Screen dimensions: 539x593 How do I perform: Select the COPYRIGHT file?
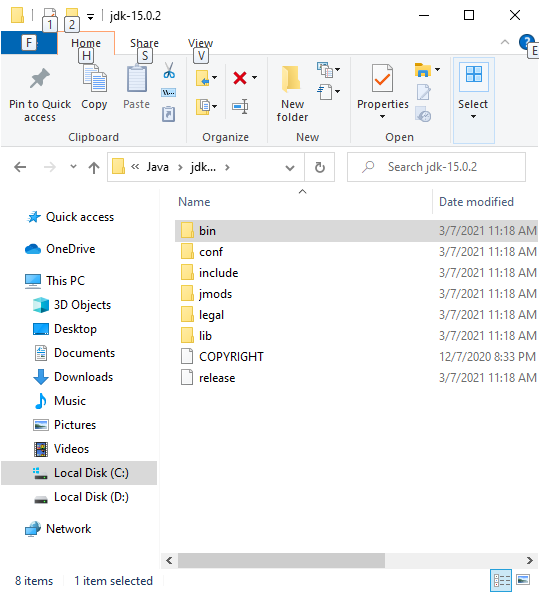pyautogui.click(x=356, y=357)
